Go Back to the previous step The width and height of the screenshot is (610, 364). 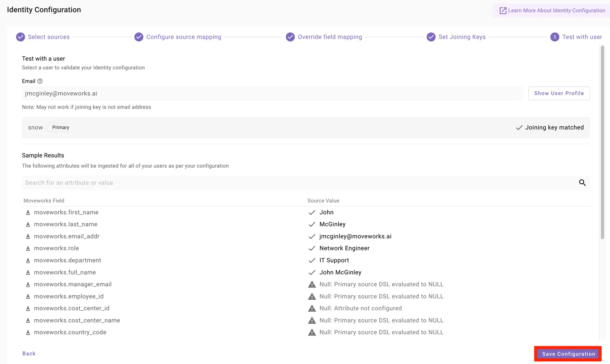pos(29,354)
